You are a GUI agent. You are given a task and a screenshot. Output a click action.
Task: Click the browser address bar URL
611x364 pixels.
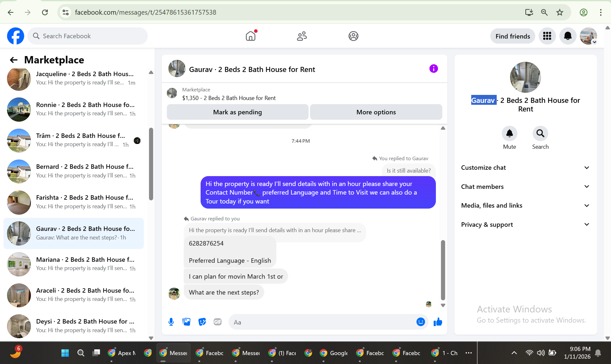(x=146, y=12)
